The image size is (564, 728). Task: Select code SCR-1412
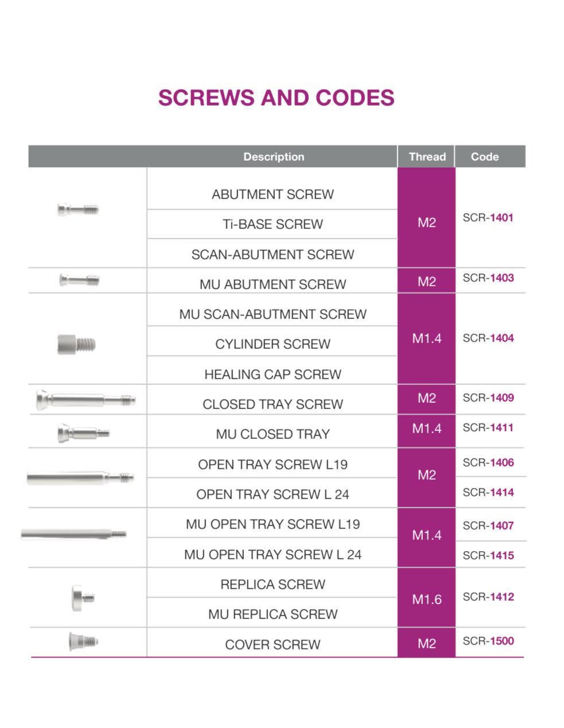(x=488, y=597)
